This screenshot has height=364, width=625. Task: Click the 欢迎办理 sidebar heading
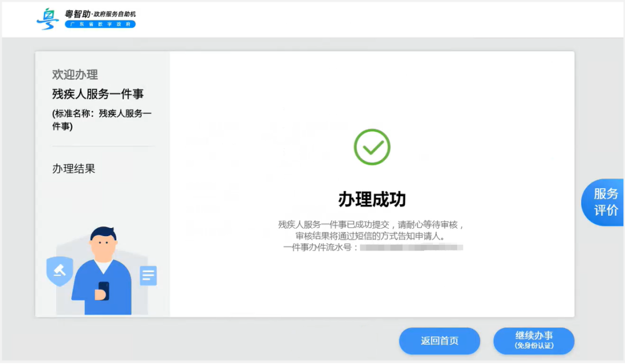pos(76,74)
